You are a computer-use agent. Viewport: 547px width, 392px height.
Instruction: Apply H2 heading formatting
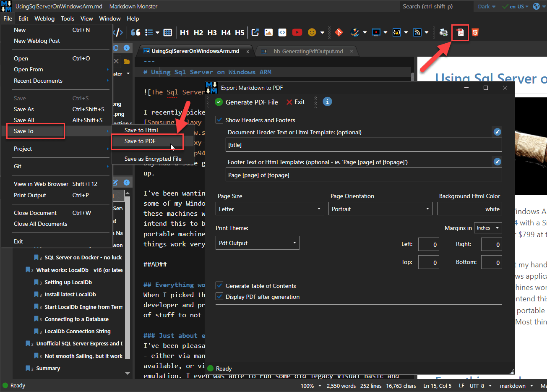[x=198, y=32]
